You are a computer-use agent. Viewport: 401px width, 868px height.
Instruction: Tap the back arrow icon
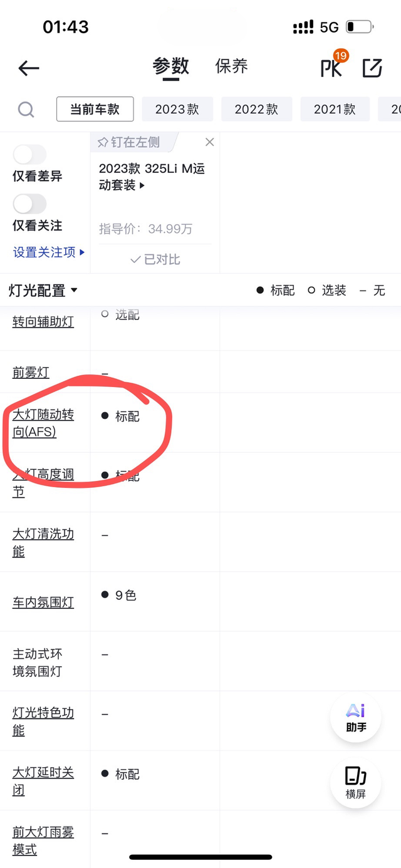click(x=29, y=68)
